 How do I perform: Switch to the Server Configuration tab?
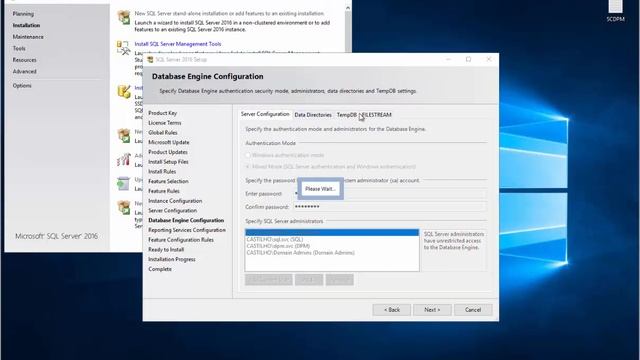(265, 114)
